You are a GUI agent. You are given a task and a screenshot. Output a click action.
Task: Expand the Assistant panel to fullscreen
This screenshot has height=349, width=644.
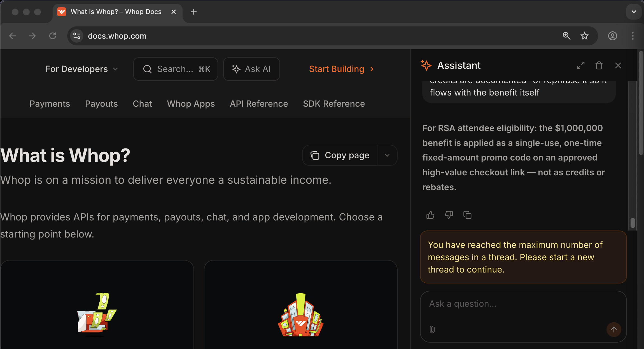pos(581,65)
